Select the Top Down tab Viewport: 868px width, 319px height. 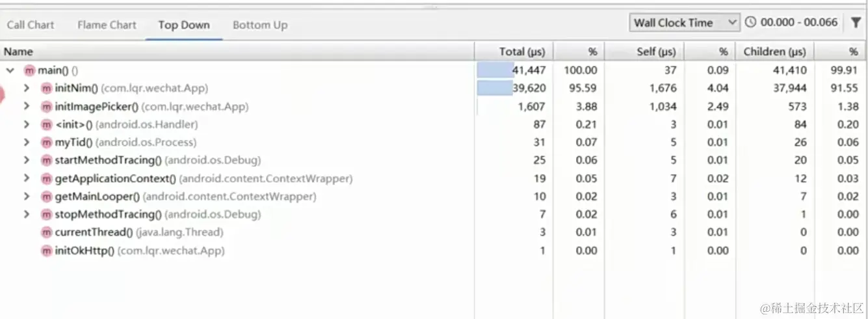[x=184, y=25]
